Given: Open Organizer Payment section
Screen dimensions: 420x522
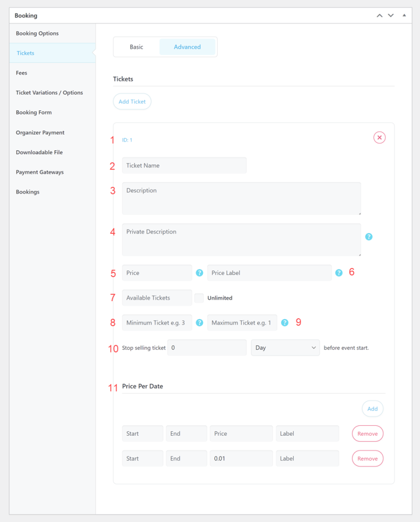Looking at the screenshot, I should 52,132.
